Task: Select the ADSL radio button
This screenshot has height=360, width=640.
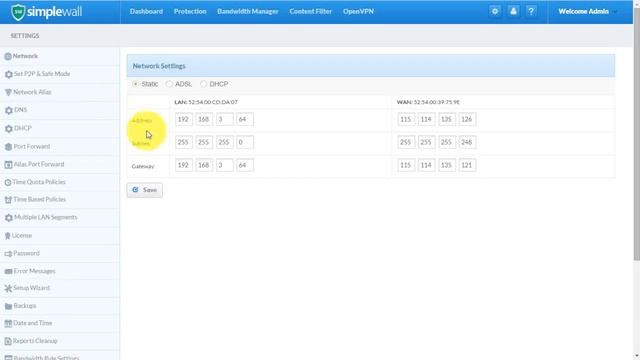Action: (x=169, y=84)
